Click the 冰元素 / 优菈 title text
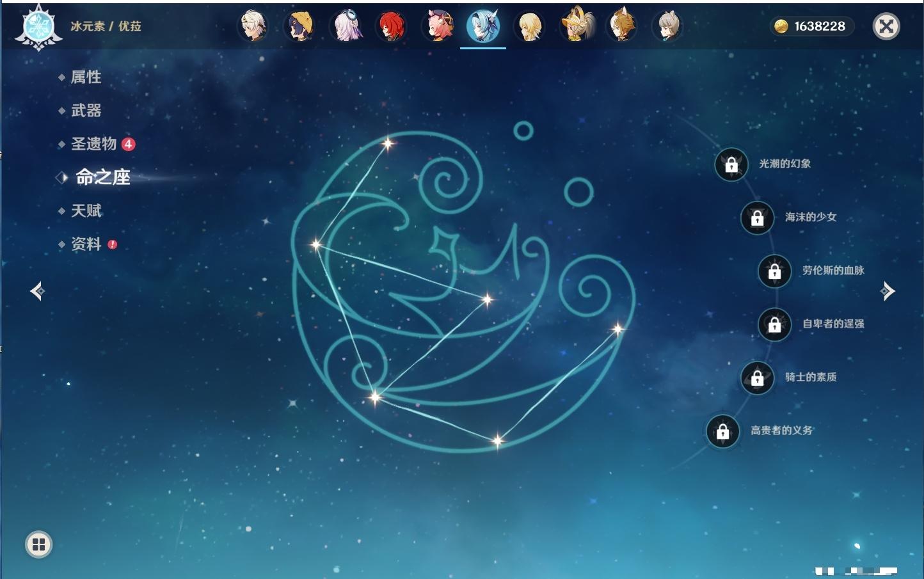The image size is (924, 579). point(106,26)
